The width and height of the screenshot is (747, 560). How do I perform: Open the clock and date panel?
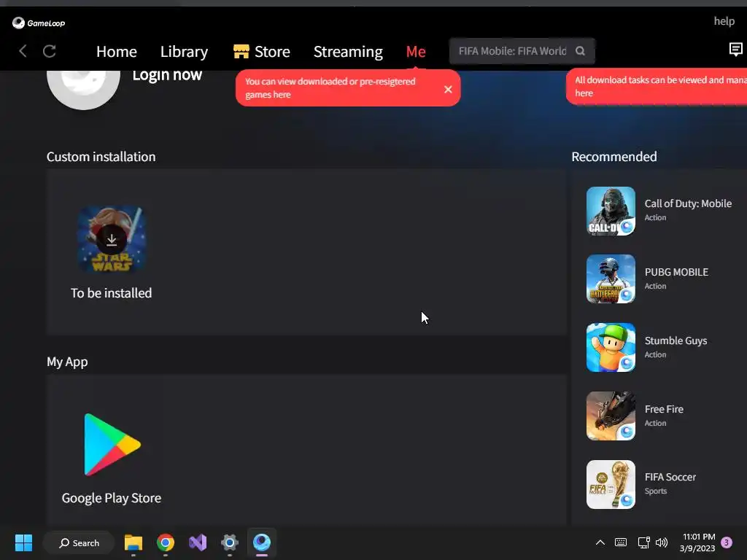[x=698, y=542]
